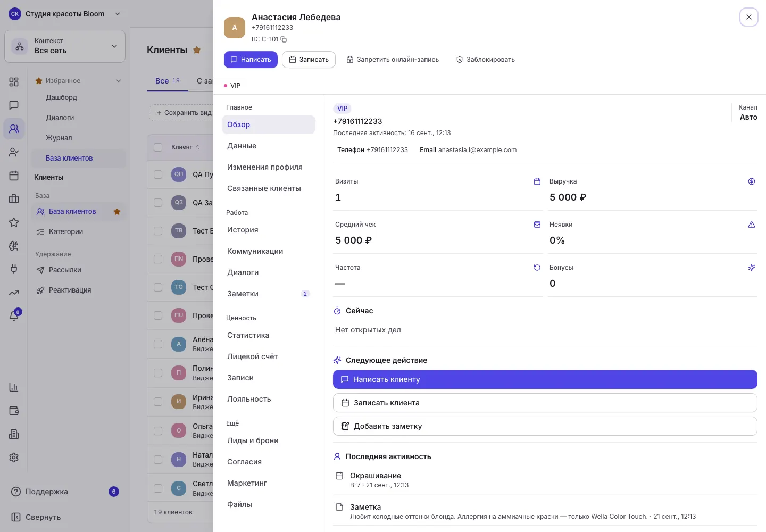The height and width of the screenshot is (532, 766).
Task: Close the client card panel
Action: pyautogui.click(x=749, y=17)
